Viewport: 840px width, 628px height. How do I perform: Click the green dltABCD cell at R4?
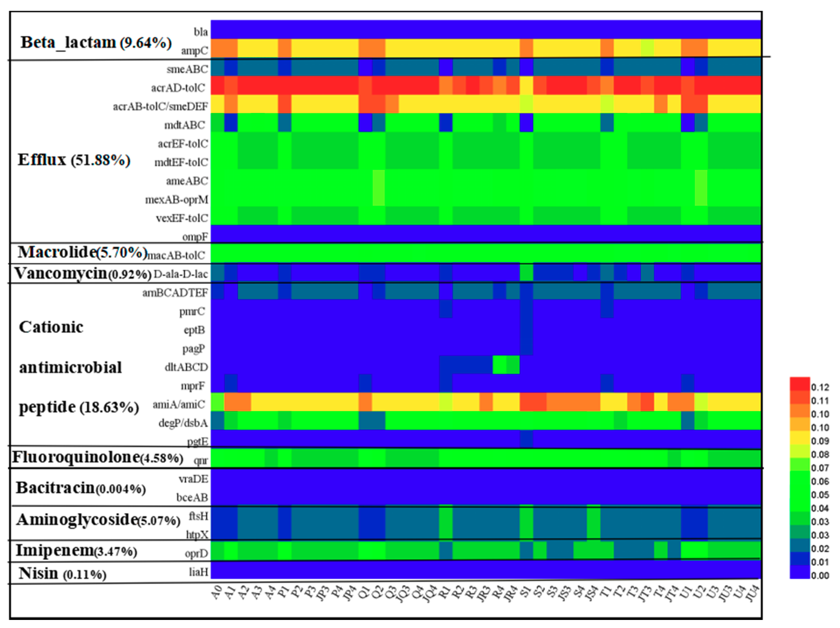pyautogui.click(x=499, y=365)
